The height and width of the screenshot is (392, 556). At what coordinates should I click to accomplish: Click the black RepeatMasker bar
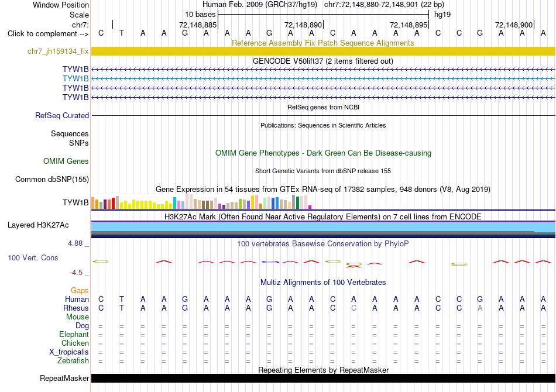click(323, 378)
